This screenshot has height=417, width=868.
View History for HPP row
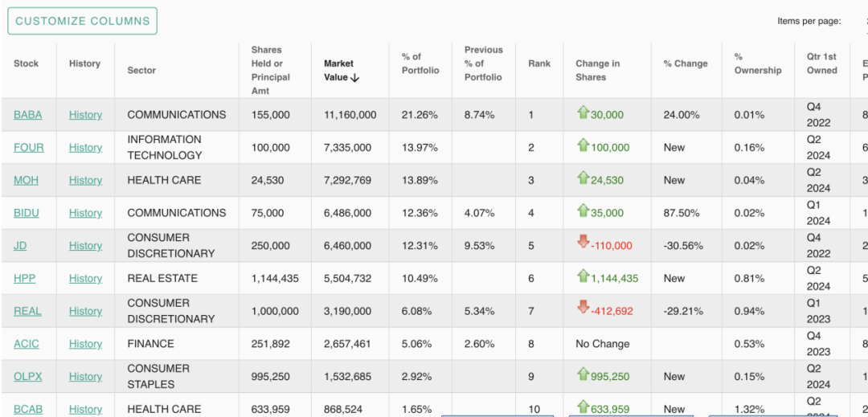point(86,278)
